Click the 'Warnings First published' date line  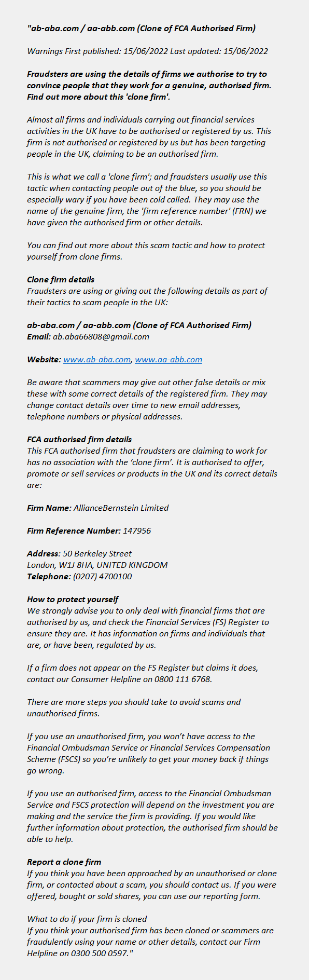147,51
